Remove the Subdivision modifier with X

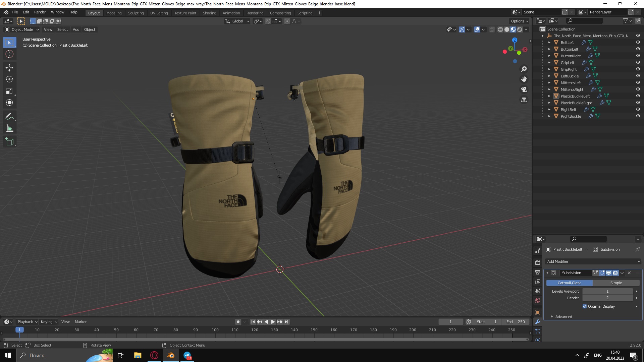(x=629, y=273)
